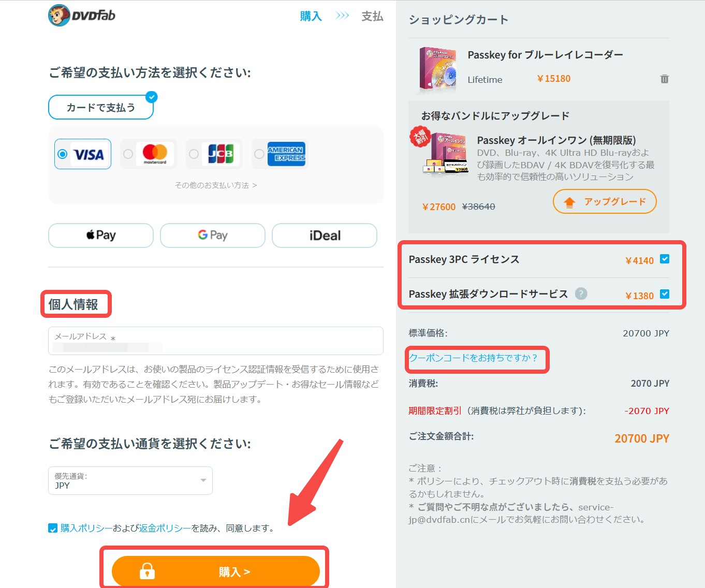The image size is (705, 588).
Task: Click the アップグレード button
Action: pos(605,202)
